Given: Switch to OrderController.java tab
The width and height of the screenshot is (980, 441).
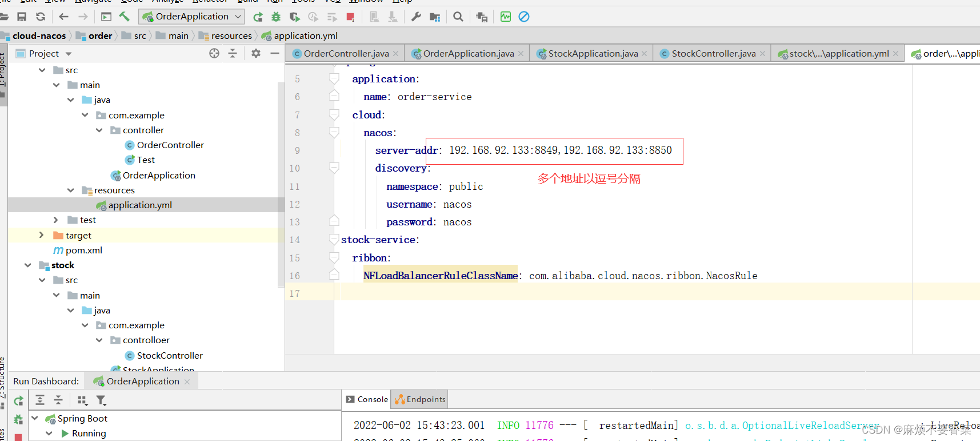Looking at the screenshot, I should (x=346, y=53).
